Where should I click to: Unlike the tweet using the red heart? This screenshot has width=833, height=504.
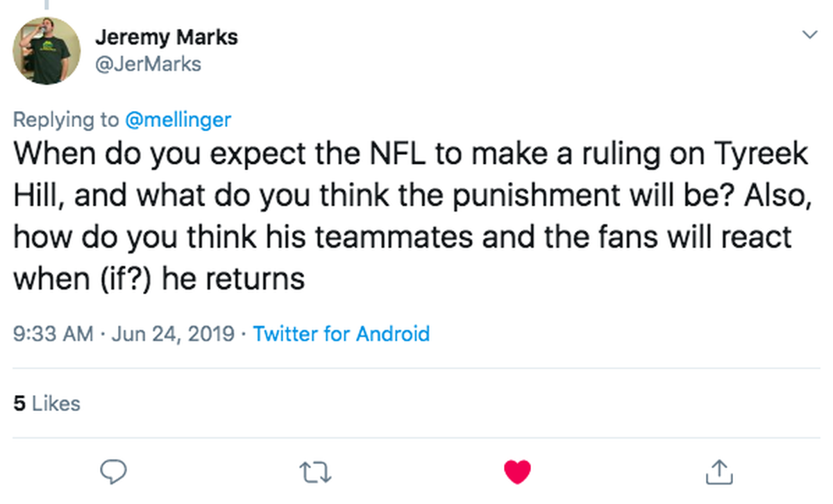tap(517, 473)
